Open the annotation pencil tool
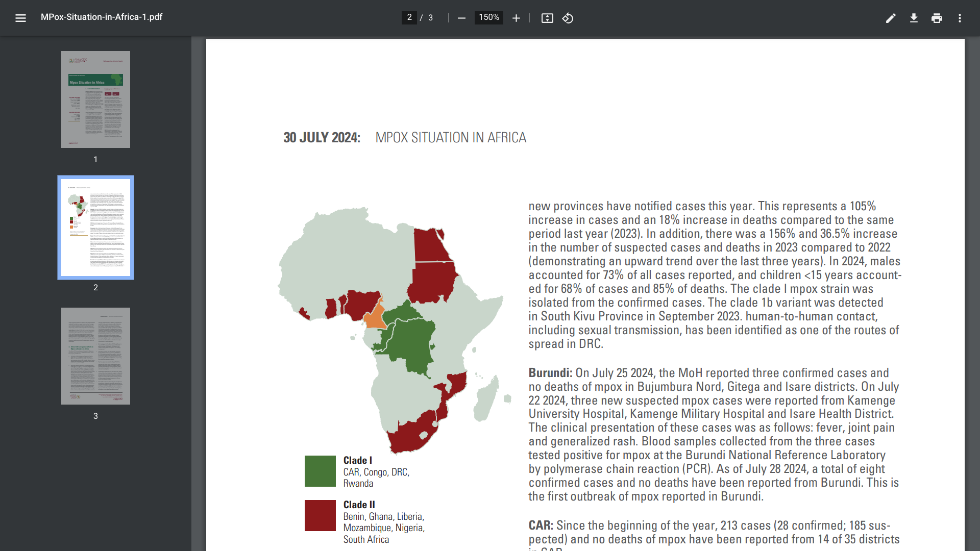This screenshot has height=551, width=980. pyautogui.click(x=891, y=18)
